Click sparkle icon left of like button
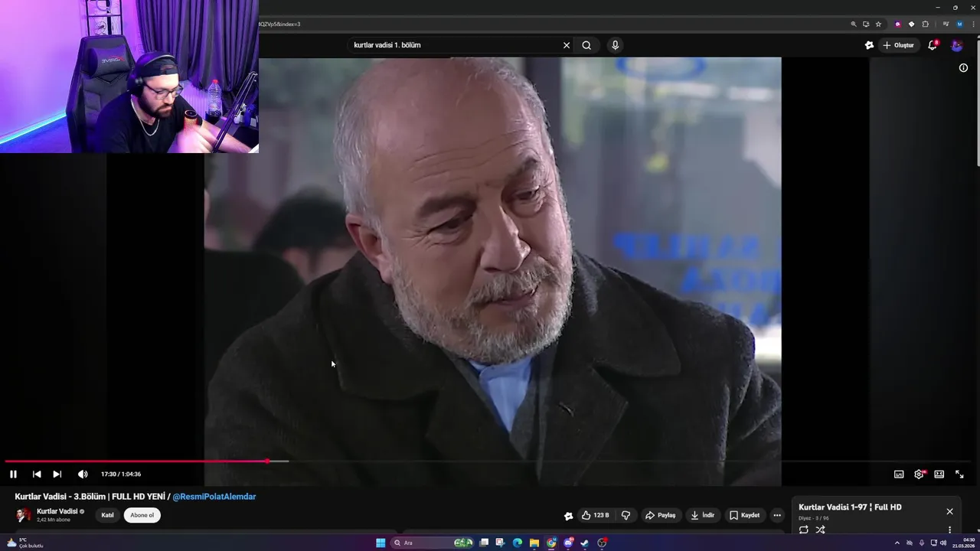This screenshot has width=980, height=551. point(568,516)
